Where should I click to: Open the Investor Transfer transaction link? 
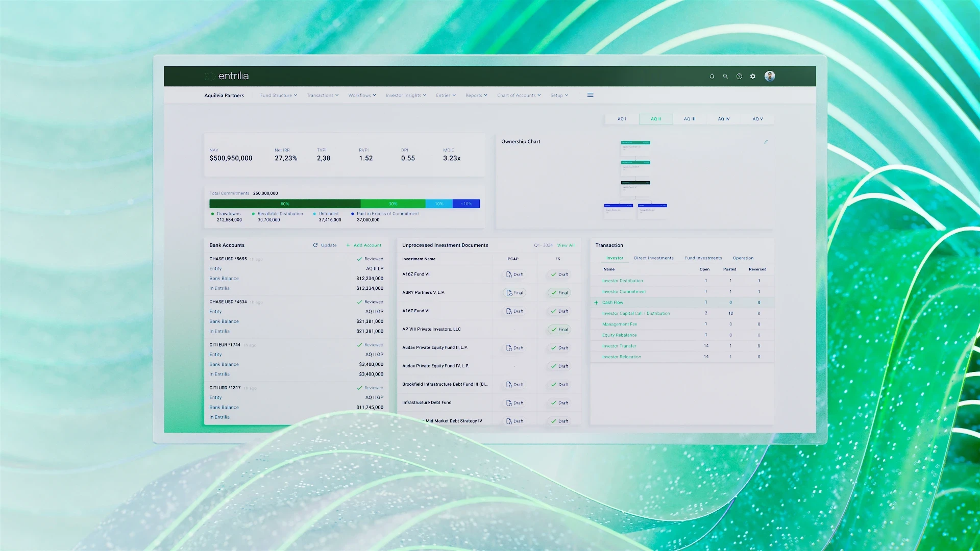click(x=619, y=346)
